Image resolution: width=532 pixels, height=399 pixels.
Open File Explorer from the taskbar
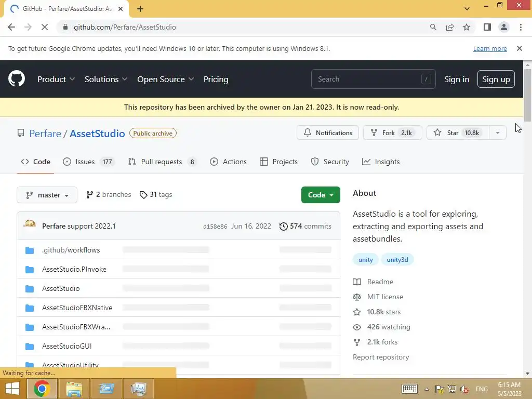(x=74, y=389)
